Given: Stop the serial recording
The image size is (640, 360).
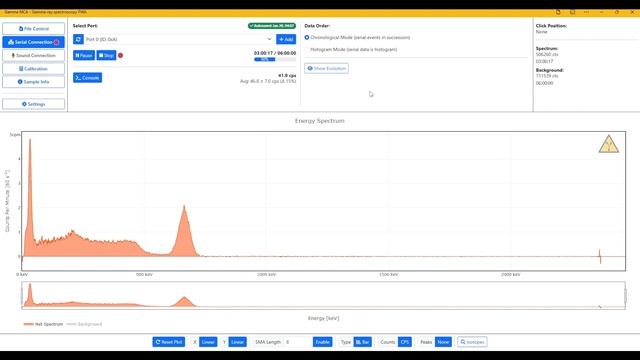Looking at the screenshot, I should point(107,55).
